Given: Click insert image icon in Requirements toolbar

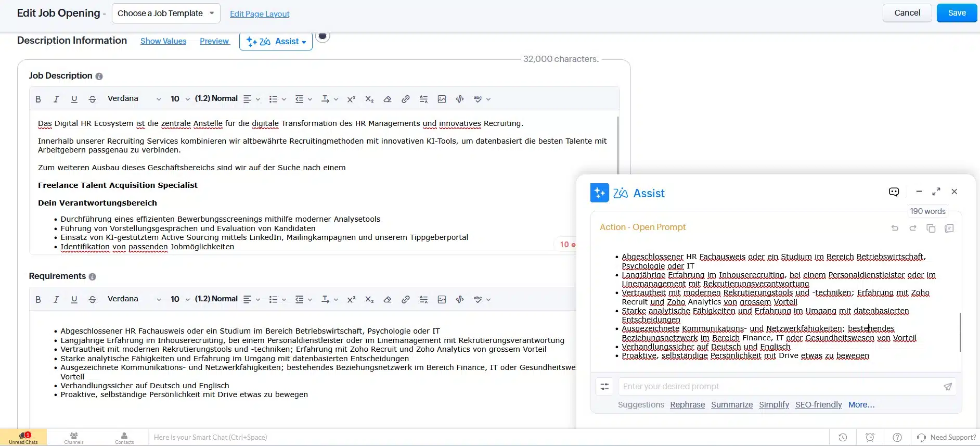Looking at the screenshot, I should [x=442, y=299].
